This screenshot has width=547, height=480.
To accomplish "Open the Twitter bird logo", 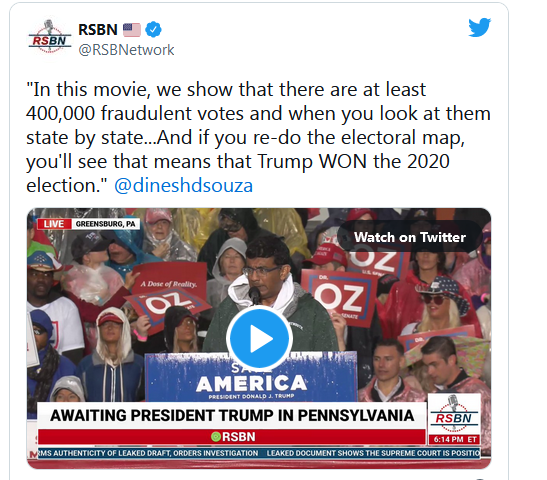I will (479, 27).
